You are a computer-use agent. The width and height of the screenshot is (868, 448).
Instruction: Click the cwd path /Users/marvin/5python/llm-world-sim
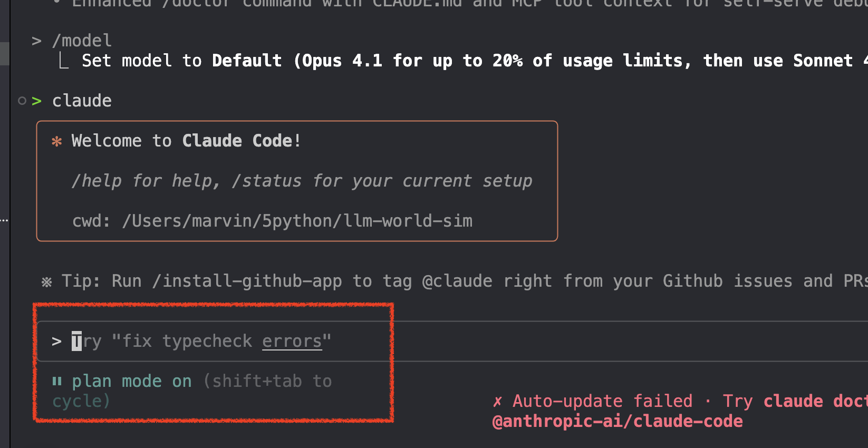pyautogui.click(x=297, y=221)
